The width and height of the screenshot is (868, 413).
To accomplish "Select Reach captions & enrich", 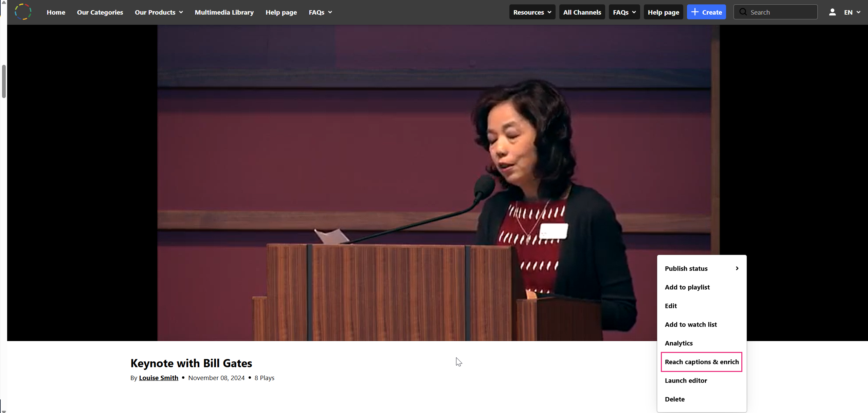I will tap(701, 362).
